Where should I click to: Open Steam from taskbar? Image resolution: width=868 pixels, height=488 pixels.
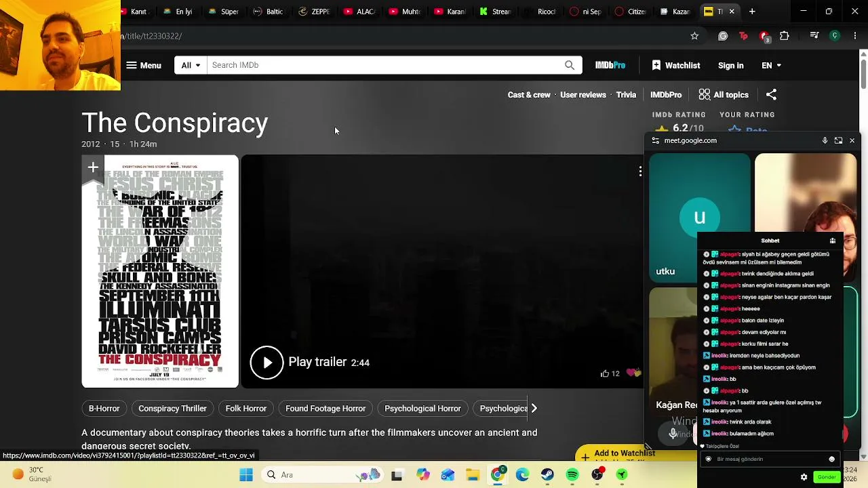[547, 474]
